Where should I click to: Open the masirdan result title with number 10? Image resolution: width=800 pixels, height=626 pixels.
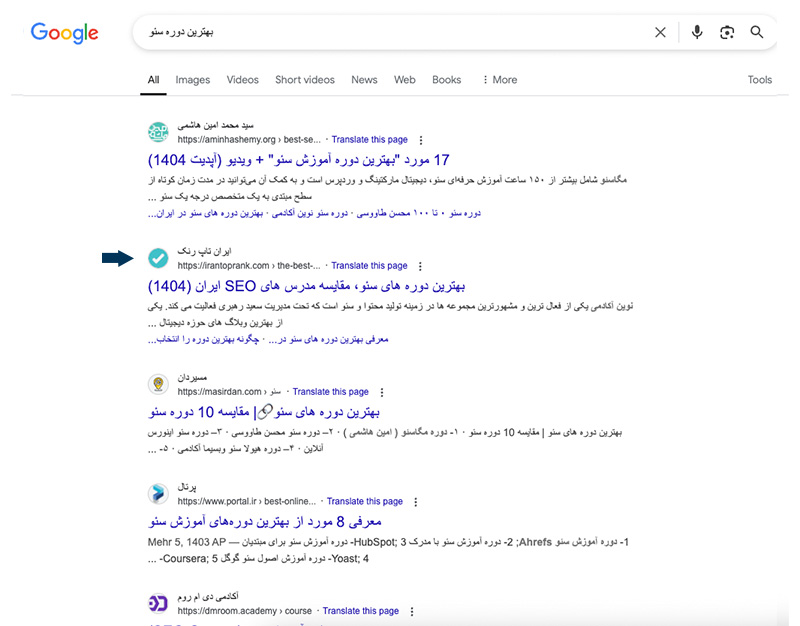[264, 412]
